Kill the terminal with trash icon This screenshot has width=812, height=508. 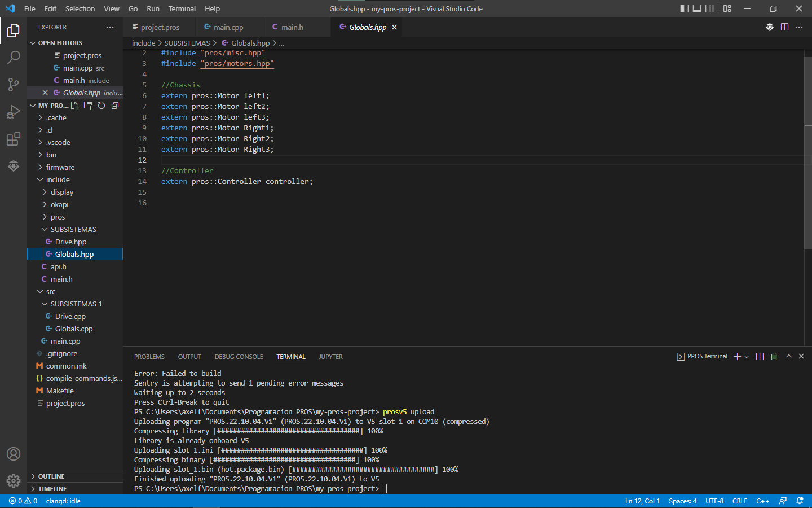(x=774, y=356)
